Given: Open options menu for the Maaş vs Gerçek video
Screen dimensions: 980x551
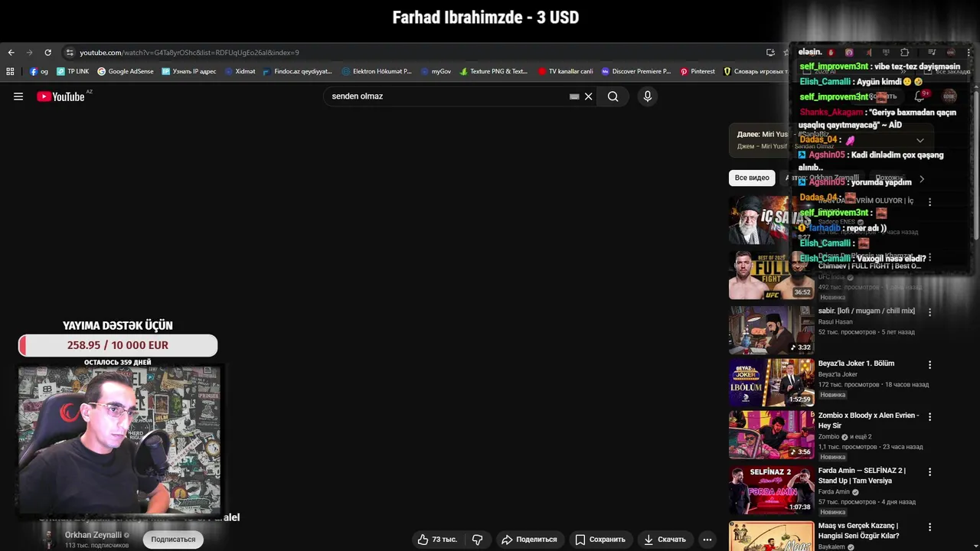Looking at the screenshot, I should coord(929,527).
